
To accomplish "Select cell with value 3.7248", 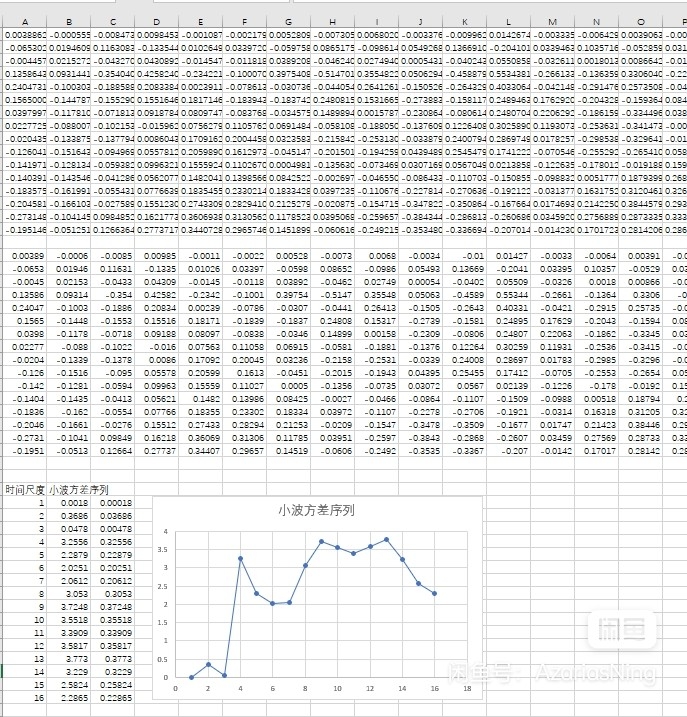I will point(69,607).
